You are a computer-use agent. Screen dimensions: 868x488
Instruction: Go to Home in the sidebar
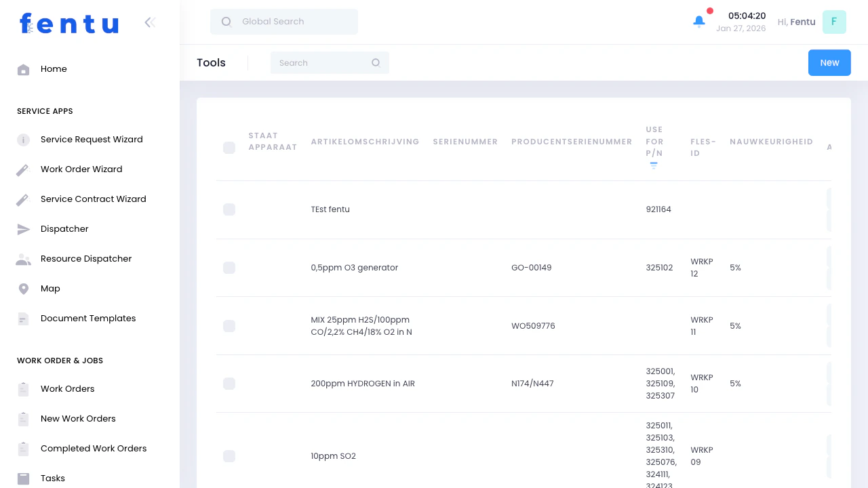[x=54, y=68]
